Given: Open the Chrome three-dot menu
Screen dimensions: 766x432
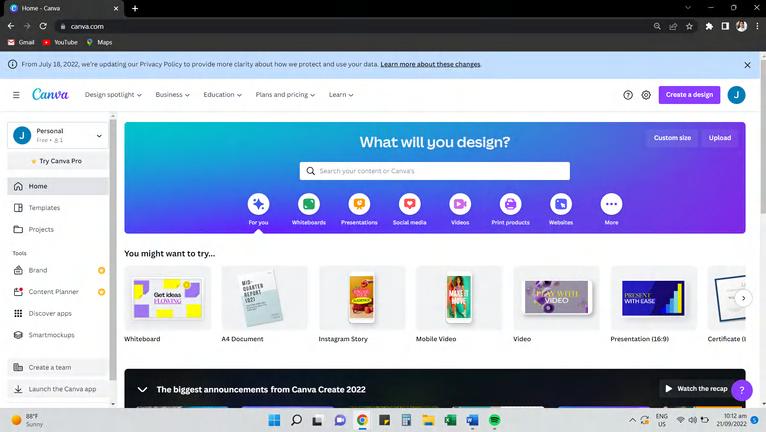Looking at the screenshot, I should [x=757, y=26].
